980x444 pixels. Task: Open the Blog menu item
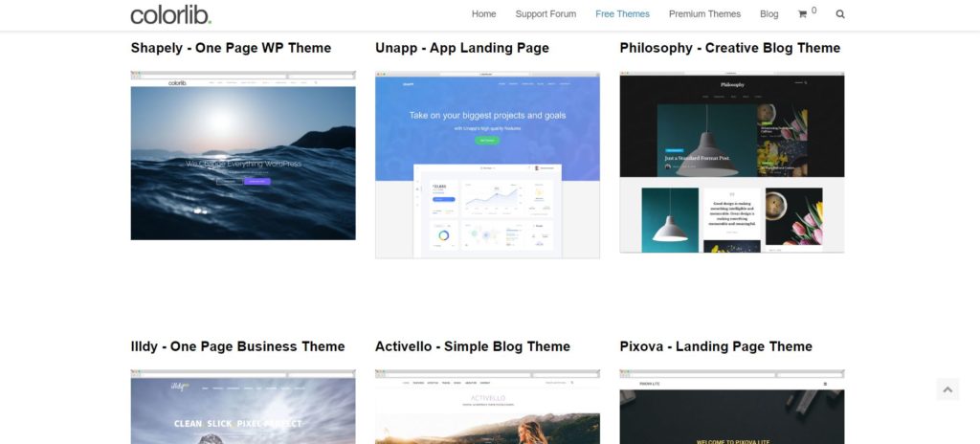click(x=768, y=13)
